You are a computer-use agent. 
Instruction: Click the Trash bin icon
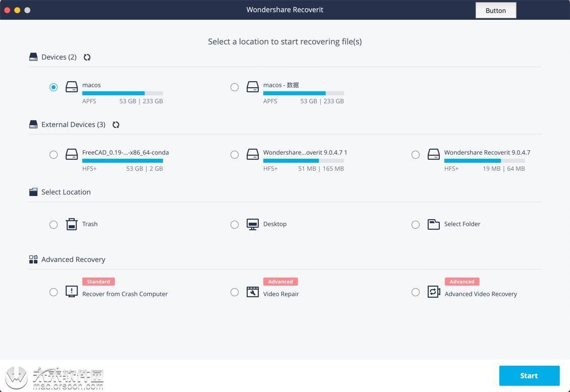click(72, 224)
